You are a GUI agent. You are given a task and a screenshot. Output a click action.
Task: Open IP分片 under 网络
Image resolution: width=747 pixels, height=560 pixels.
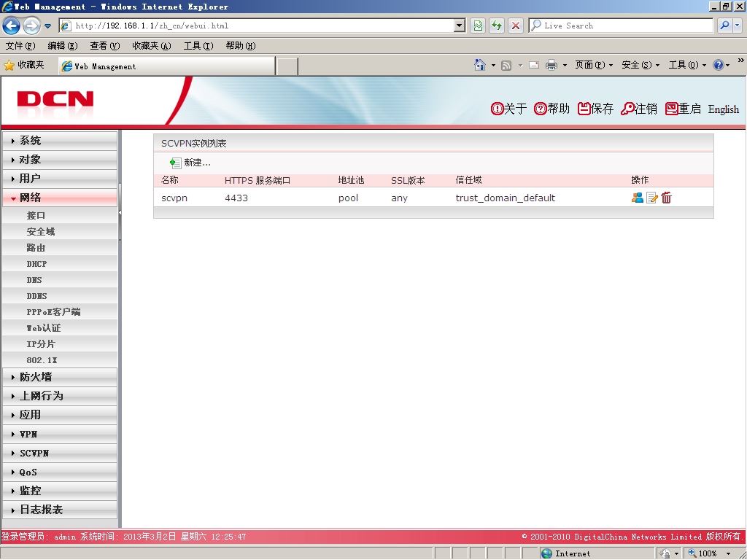click(60, 344)
